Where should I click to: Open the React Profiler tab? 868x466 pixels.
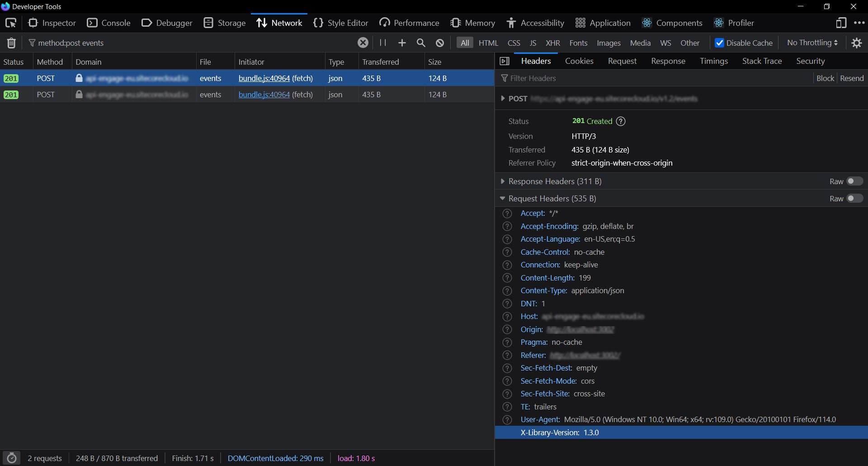pos(734,23)
